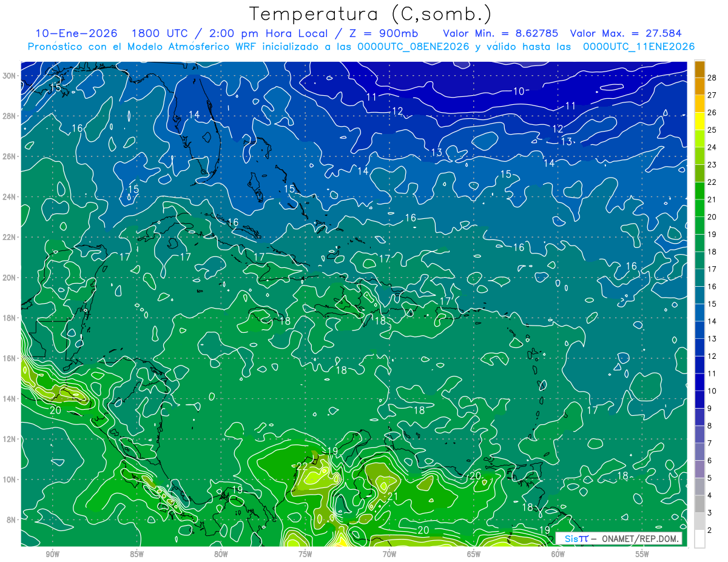The width and height of the screenshot is (728, 562).
Task: Click the "Valor Min. = 8.62785" readout
Action: 500,33
